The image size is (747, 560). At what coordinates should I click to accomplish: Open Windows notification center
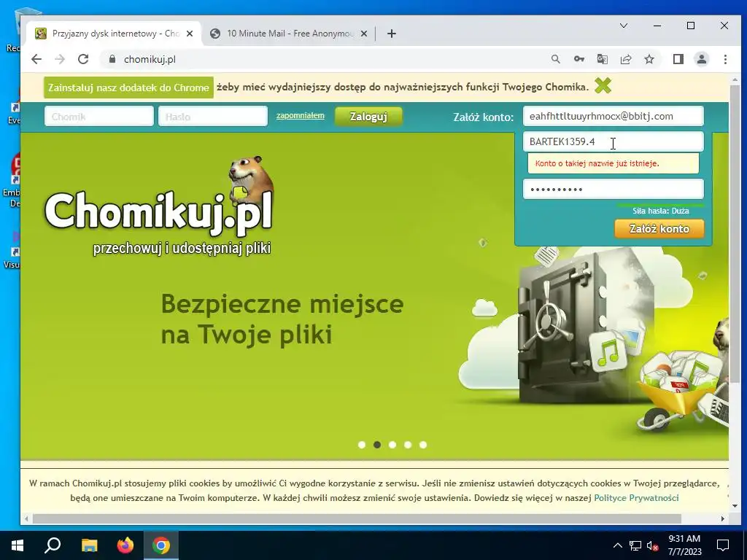(723, 545)
